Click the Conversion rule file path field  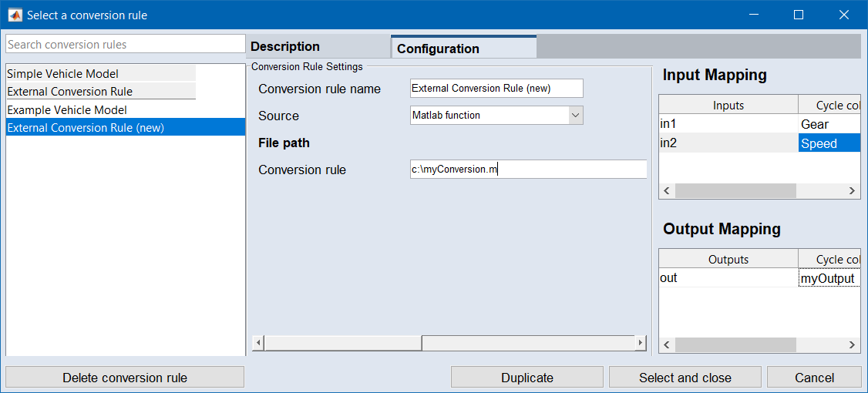(528, 170)
